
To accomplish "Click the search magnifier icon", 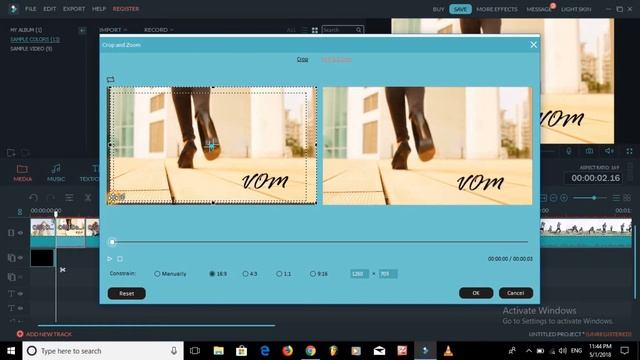I will pos(358,30).
